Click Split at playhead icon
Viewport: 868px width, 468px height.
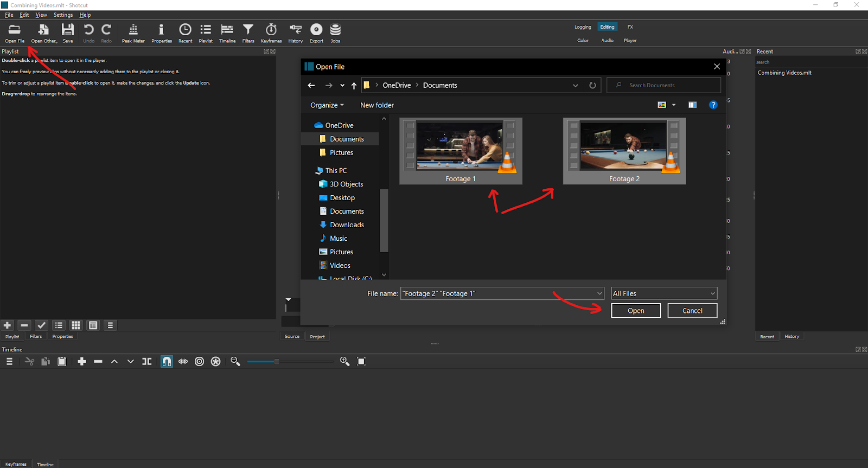(x=147, y=362)
